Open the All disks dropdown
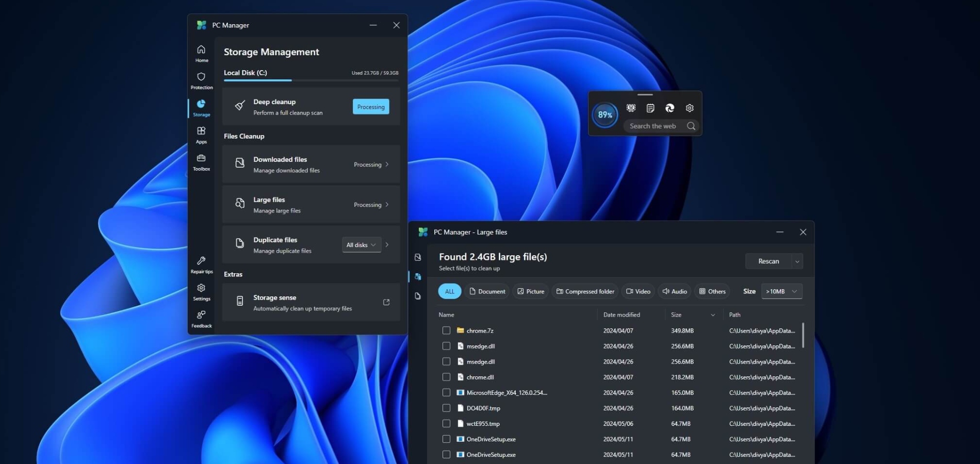This screenshot has width=980, height=464. coord(362,245)
